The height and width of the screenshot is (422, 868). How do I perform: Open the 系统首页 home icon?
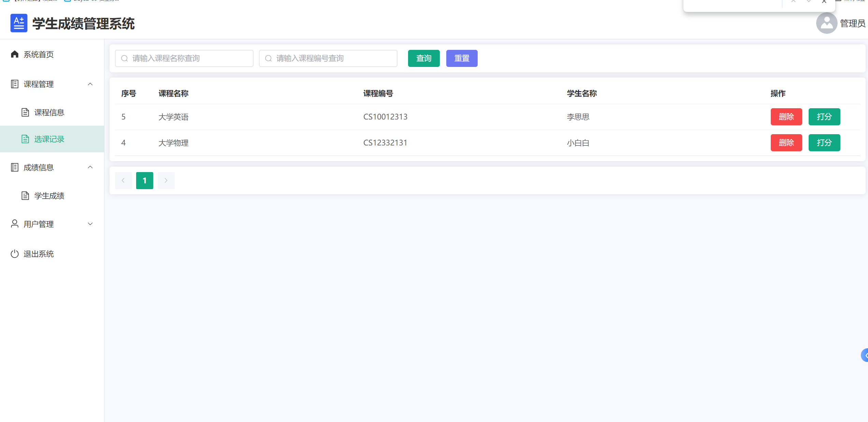tap(14, 54)
